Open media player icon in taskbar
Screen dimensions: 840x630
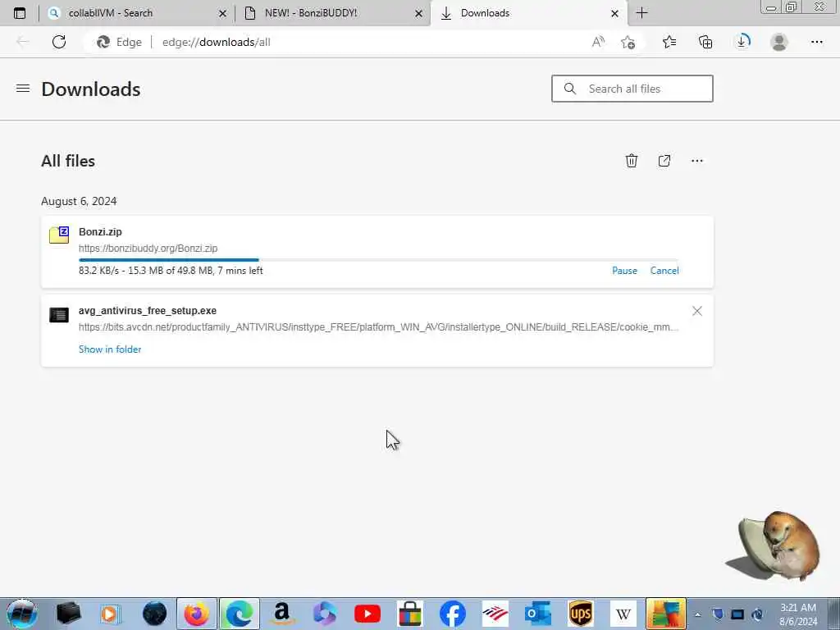111,614
